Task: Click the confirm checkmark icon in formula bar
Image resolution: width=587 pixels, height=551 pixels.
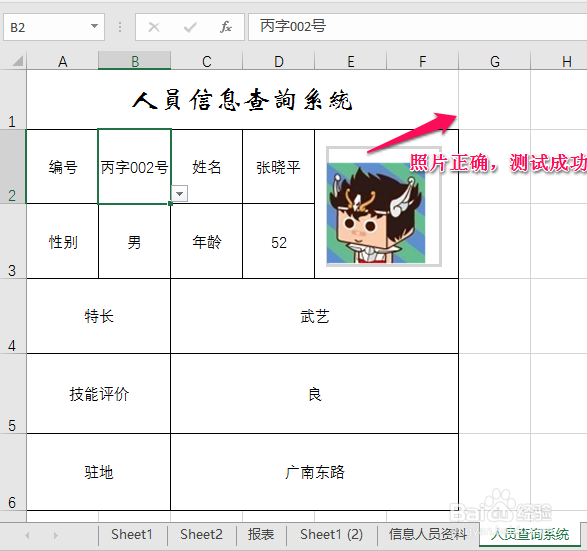Action: [190, 27]
